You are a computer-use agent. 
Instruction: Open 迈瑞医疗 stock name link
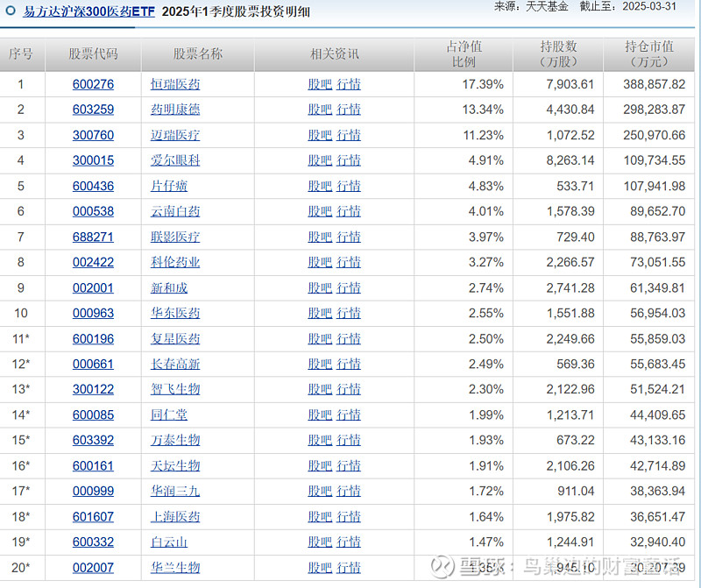(175, 135)
